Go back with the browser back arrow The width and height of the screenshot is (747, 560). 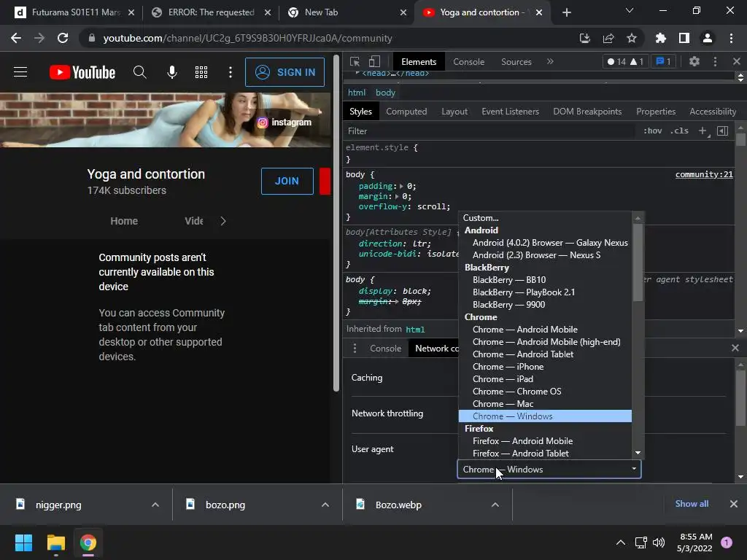click(x=16, y=38)
